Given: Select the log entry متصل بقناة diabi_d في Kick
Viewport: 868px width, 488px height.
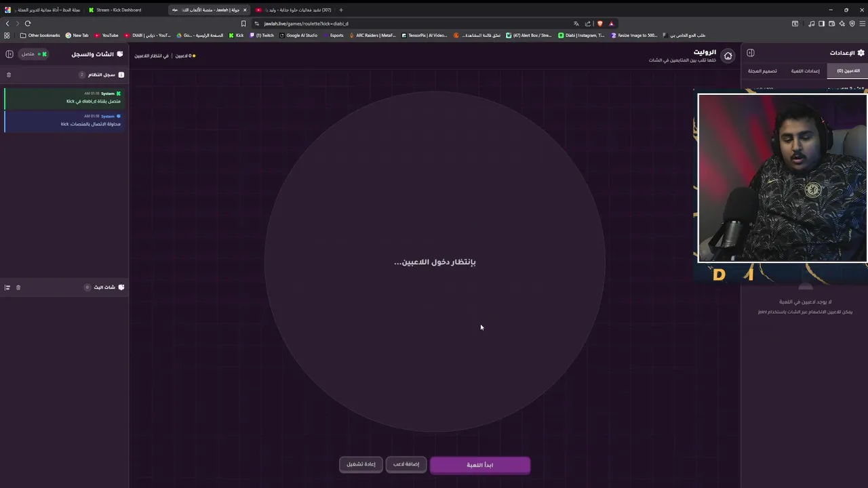Looking at the screenshot, I should click(x=63, y=98).
